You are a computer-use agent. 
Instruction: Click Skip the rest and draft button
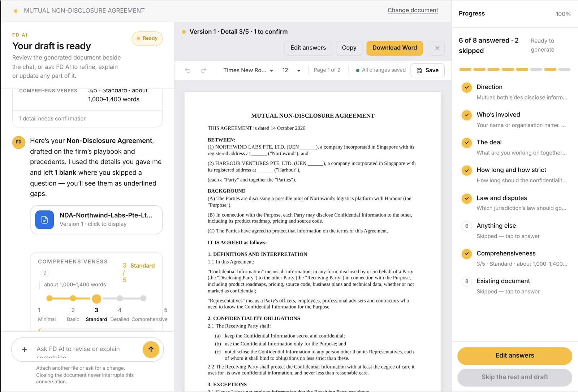(x=515, y=378)
